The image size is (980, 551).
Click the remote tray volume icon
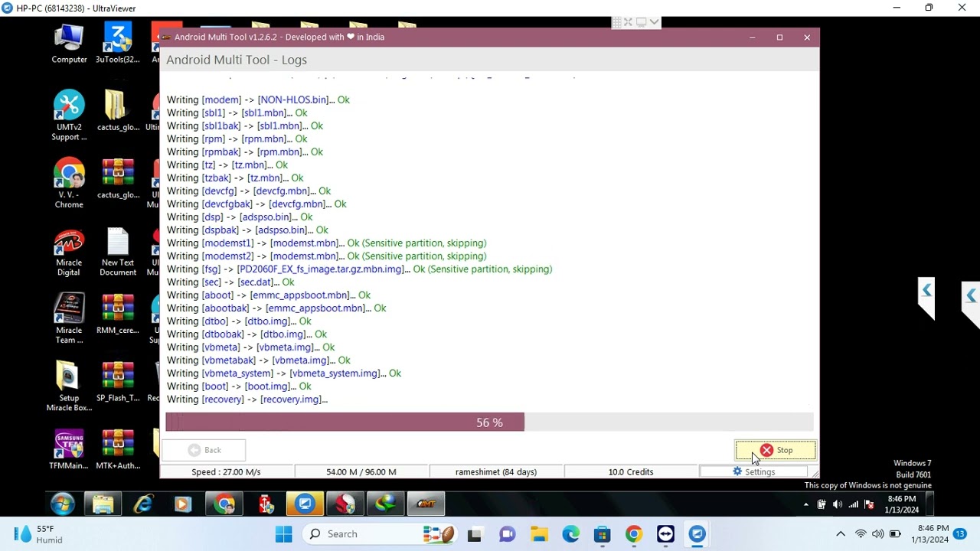pos(837,504)
